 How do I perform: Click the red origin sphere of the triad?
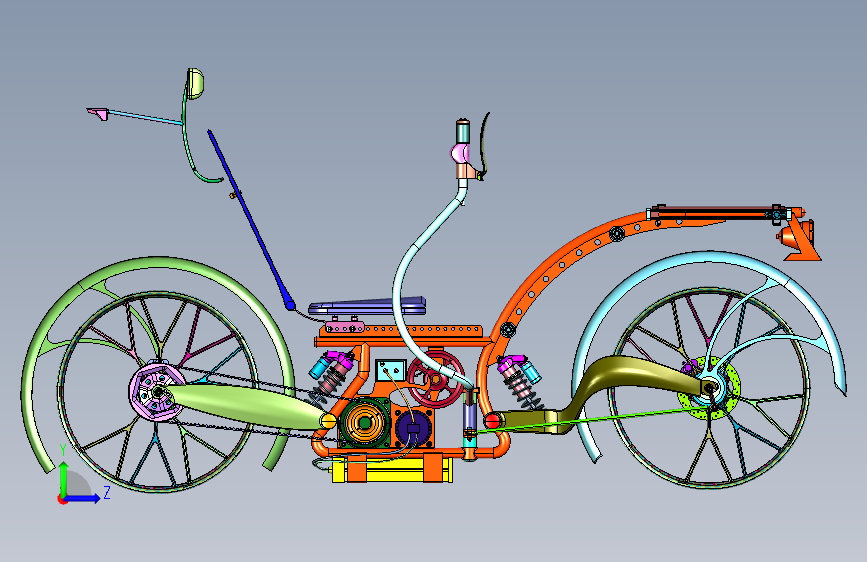[x=62, y=499]
